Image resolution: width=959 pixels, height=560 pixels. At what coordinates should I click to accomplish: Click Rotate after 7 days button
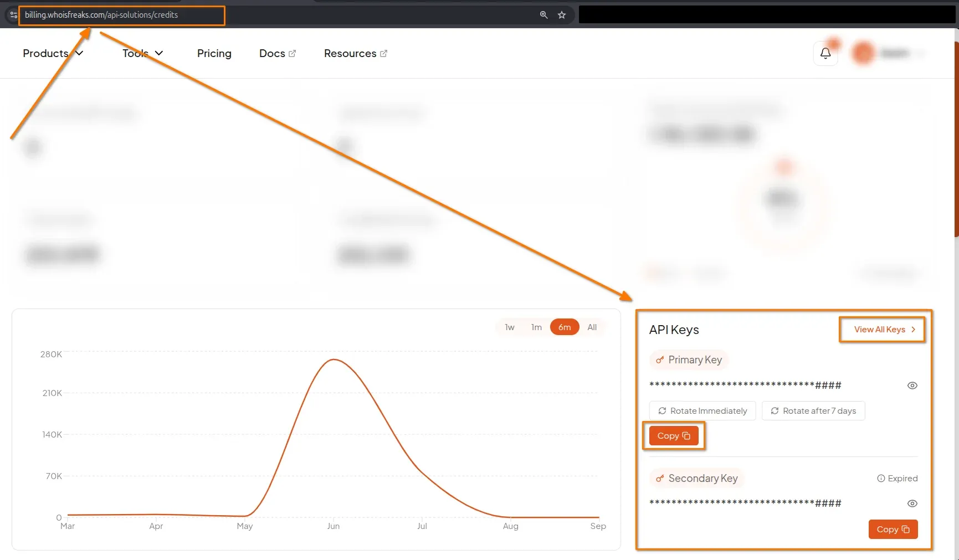813,410
